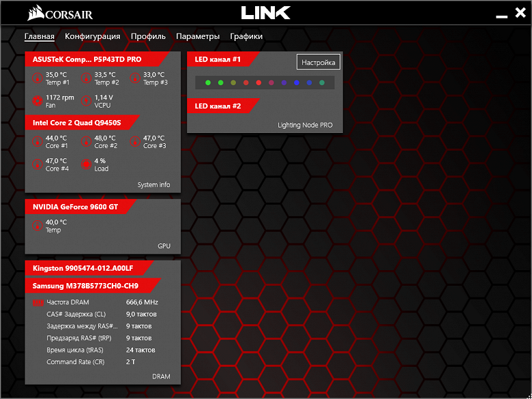Screen dimensions: 532x399
Task: Click the 24 тактов value
Action: 141,350
